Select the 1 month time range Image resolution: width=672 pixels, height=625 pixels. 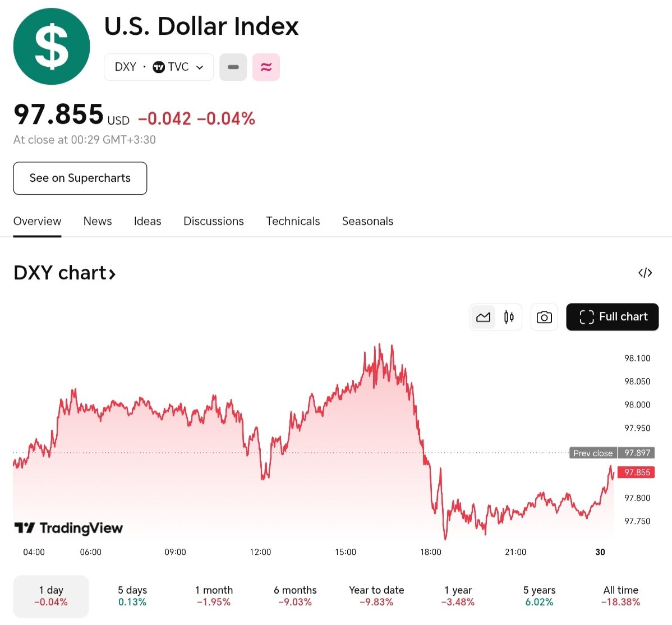pyautogui.click(x=214, y=596)
